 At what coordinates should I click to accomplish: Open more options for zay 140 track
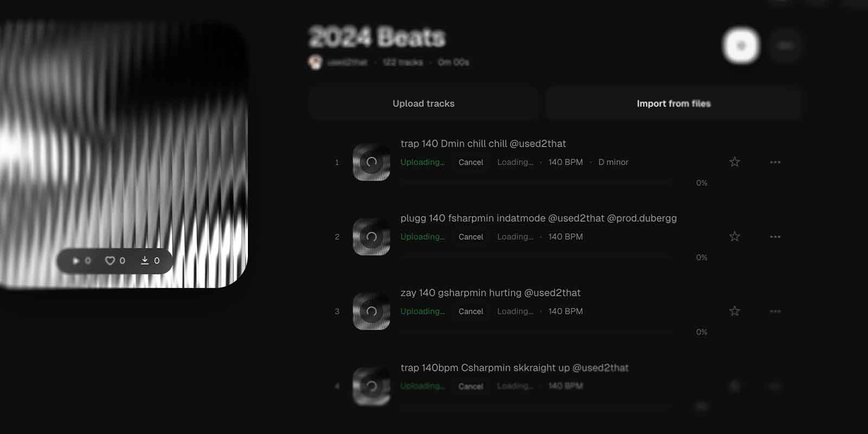775,311
